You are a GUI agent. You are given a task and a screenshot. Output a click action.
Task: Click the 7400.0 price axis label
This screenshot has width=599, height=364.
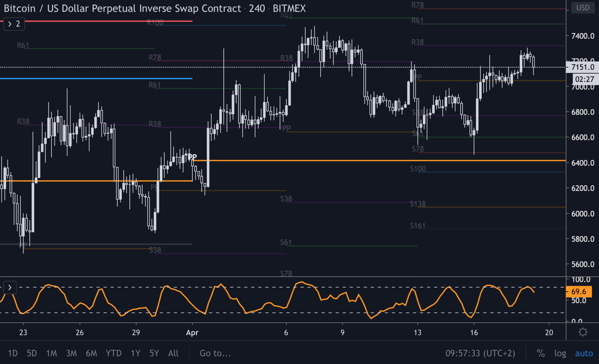pos(582,36)
